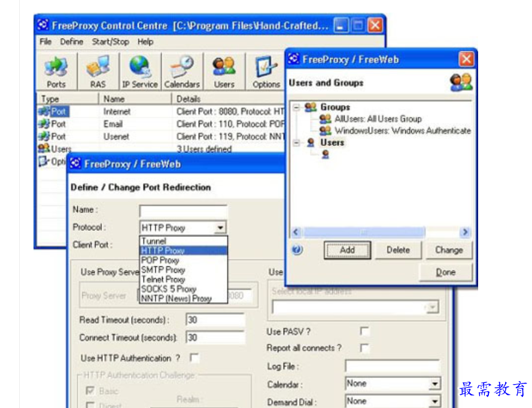Open the Start/Stop menu

point(111,42)
